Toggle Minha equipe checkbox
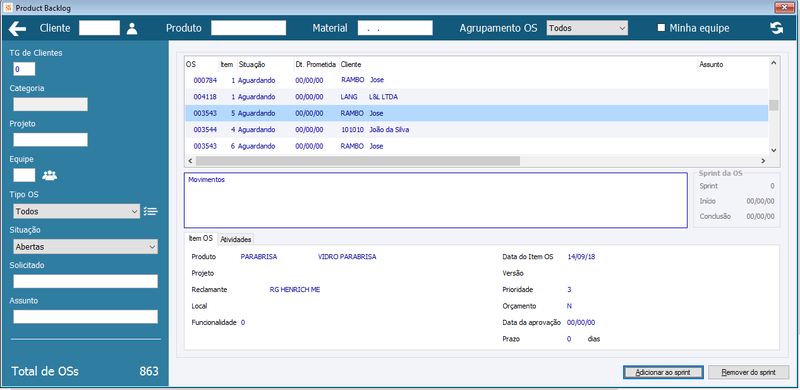 pos(661,28)
